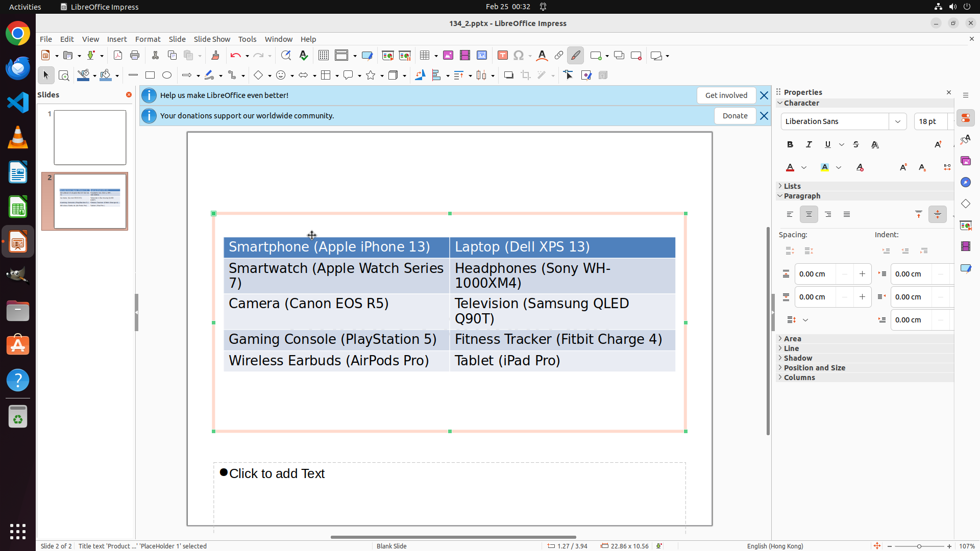Select slide 1 thumbnail
The height and width of the screenshot is (551, 980).
tap(90, 138)
